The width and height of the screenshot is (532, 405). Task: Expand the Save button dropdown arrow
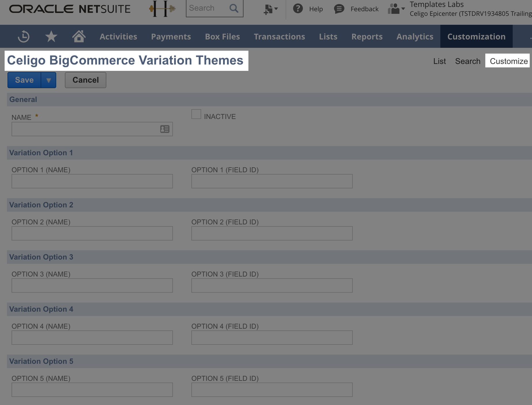[x=48, y=80]
